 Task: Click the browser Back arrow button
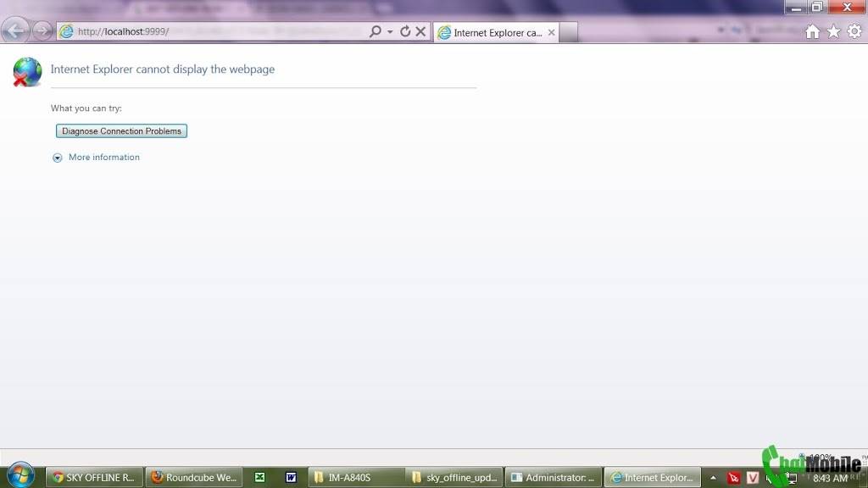14,31
